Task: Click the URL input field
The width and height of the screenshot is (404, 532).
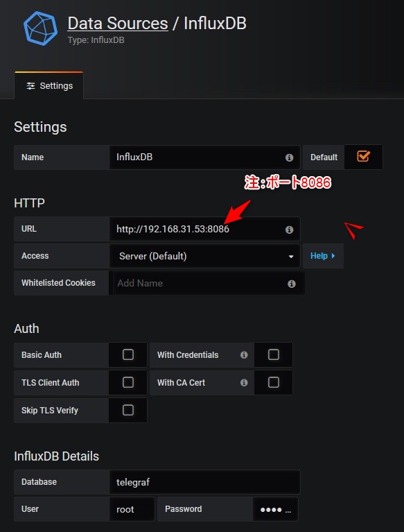Action: pos(204,229)
